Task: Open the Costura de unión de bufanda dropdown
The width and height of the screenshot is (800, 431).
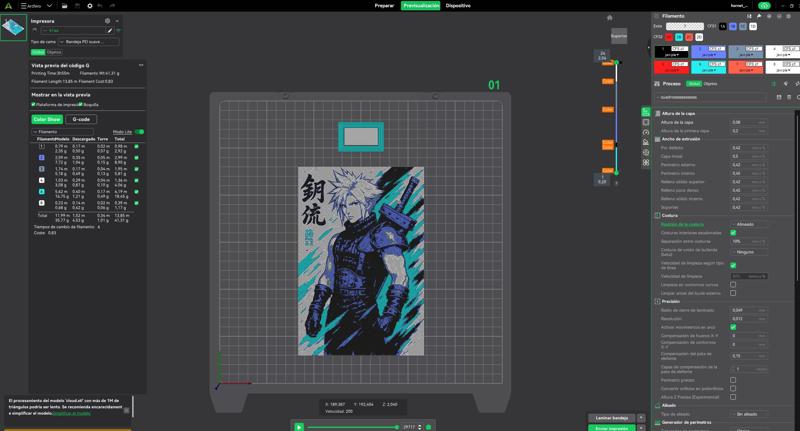Action: tap(748, 252)
